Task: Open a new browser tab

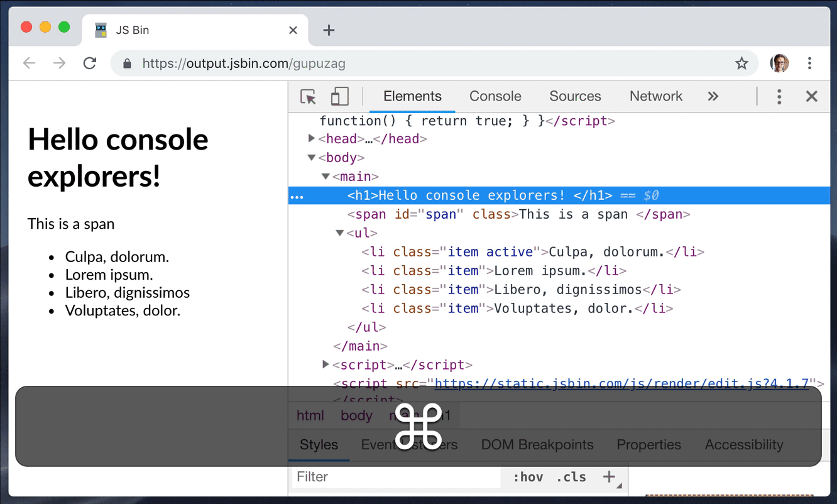Action: tap(329, 30)
